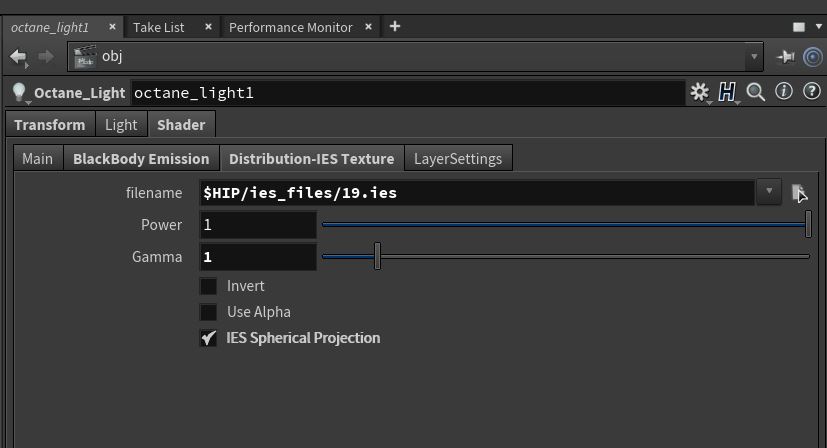The width and height of the screenshot is (827, 448).
Task: Click the Houdini H presets icon
Action: coord(727,92)
